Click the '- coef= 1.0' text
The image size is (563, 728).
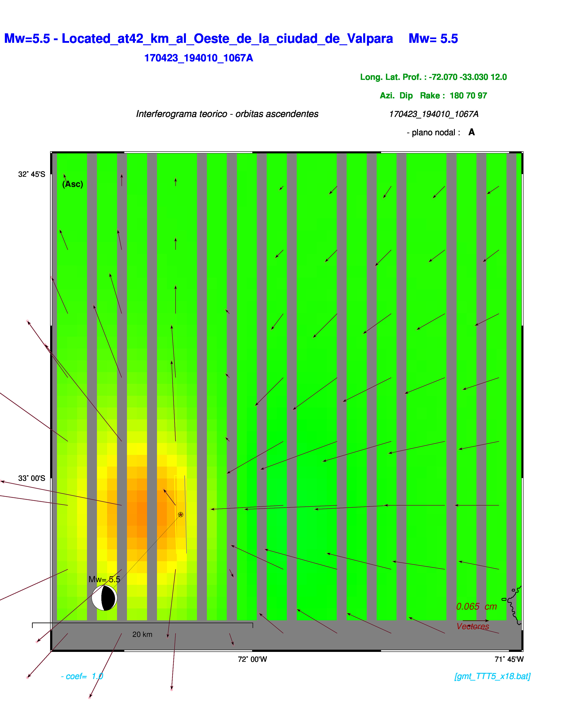(x=82, y=676)
